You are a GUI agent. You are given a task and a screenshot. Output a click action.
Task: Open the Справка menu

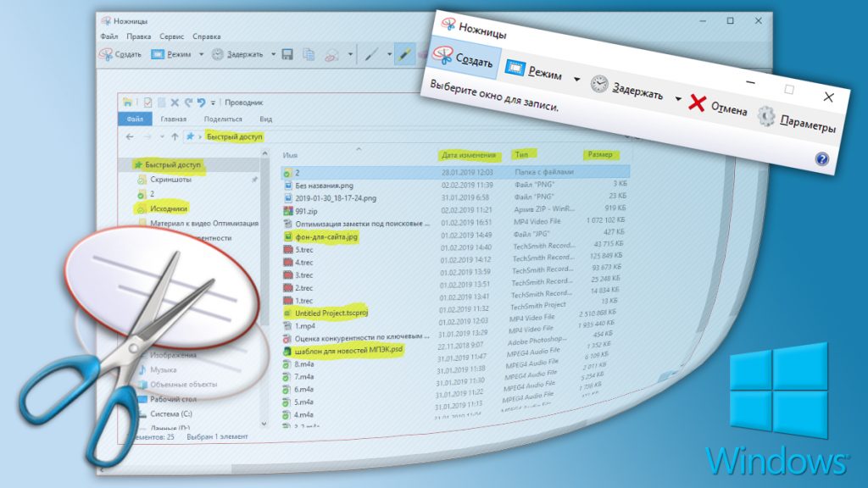pos(207,36)
